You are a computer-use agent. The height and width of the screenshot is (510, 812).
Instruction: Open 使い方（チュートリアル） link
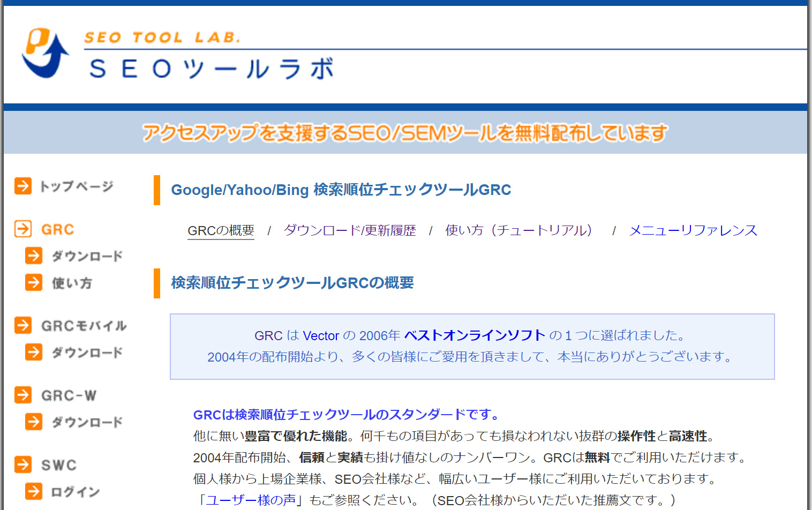pyautogui.click(x=518, y=230)
